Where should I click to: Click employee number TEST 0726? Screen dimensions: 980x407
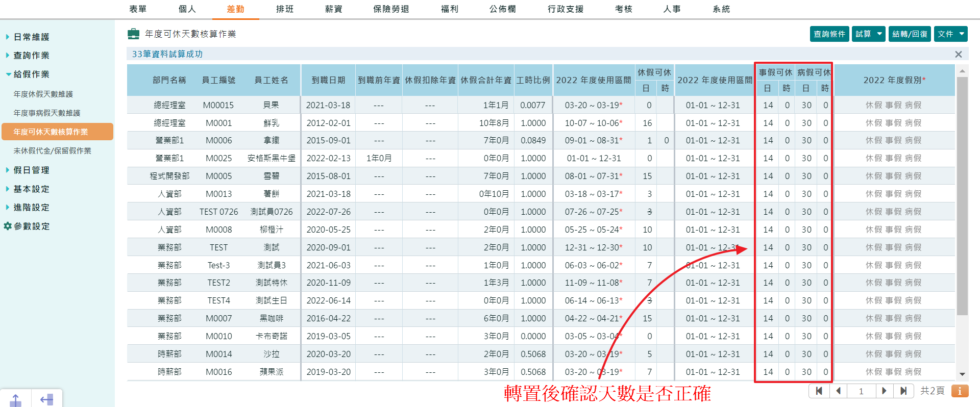(218, 212)
